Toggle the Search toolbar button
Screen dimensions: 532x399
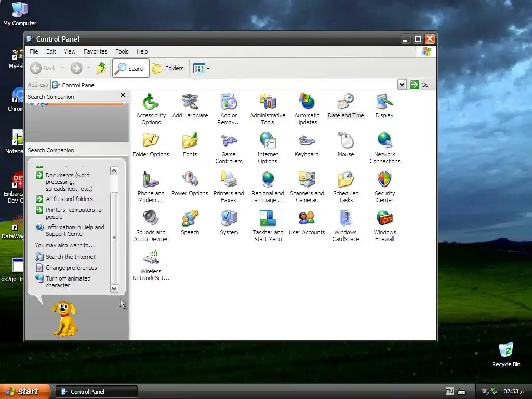(x=130, y=68)
